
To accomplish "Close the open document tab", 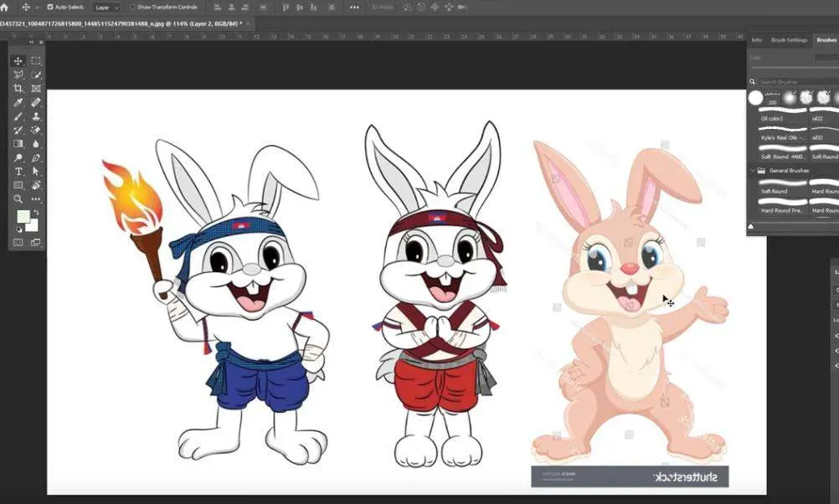I will [x=249, y=23].
